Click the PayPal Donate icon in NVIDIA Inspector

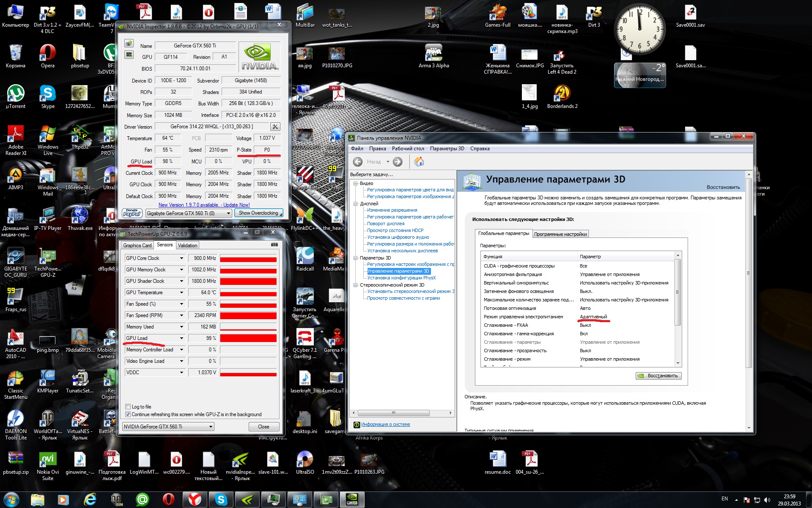[x=132, y=213]
